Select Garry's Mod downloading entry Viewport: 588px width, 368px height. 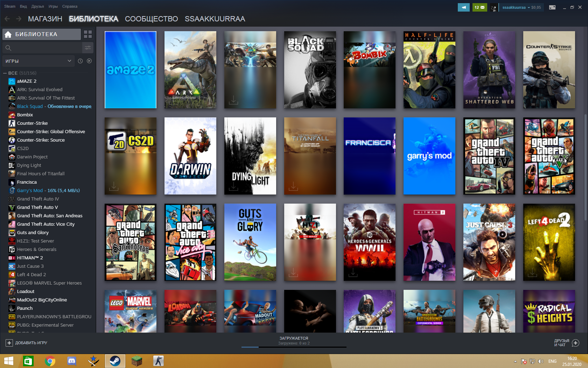coord(49,190)
